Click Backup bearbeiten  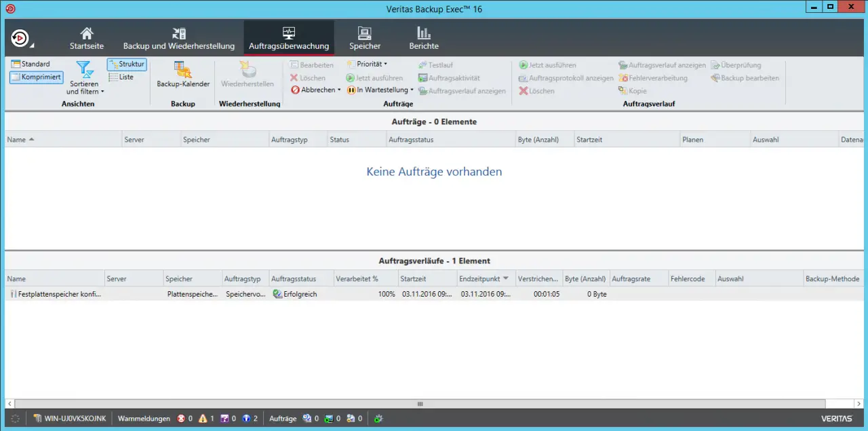[745, 78]
